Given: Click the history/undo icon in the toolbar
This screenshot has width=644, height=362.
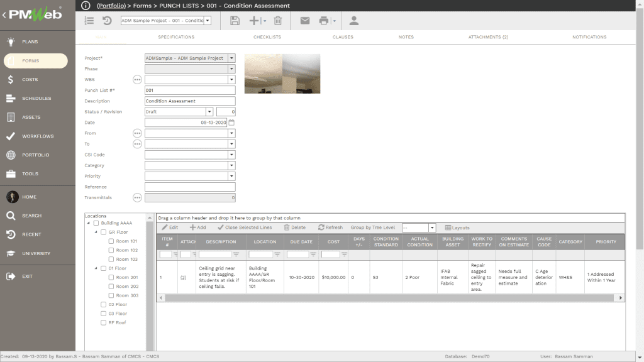Looking at the screenshot, I should (107, 20).
